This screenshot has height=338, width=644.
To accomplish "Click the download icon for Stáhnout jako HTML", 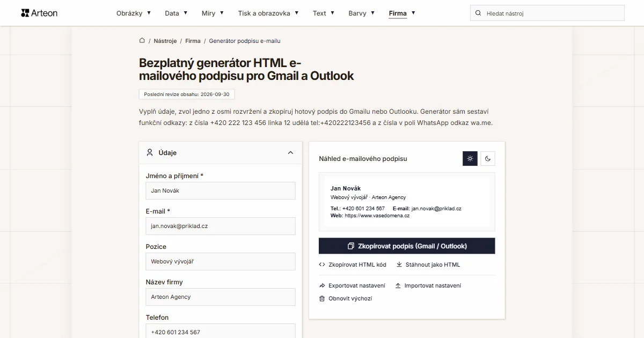I will (x=399, y=264).
